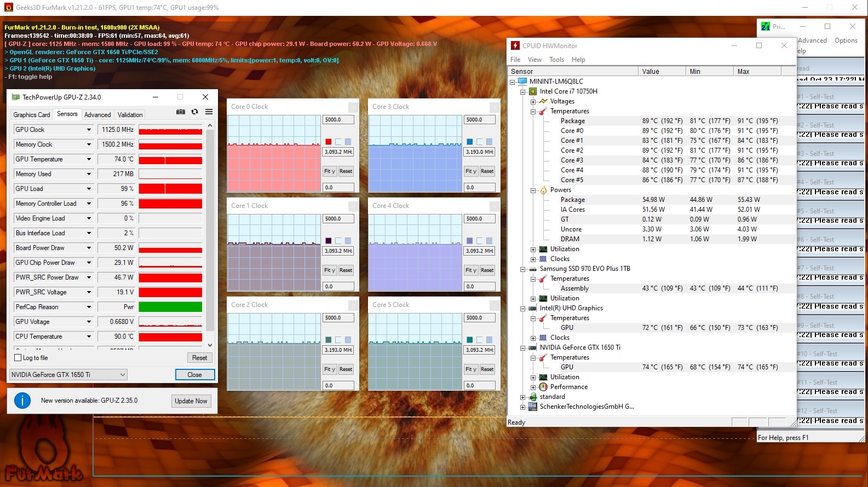Viewport: 868px width, 487px height.
Task: Click the GPU-Z Close button
Action: coord(194,375)
